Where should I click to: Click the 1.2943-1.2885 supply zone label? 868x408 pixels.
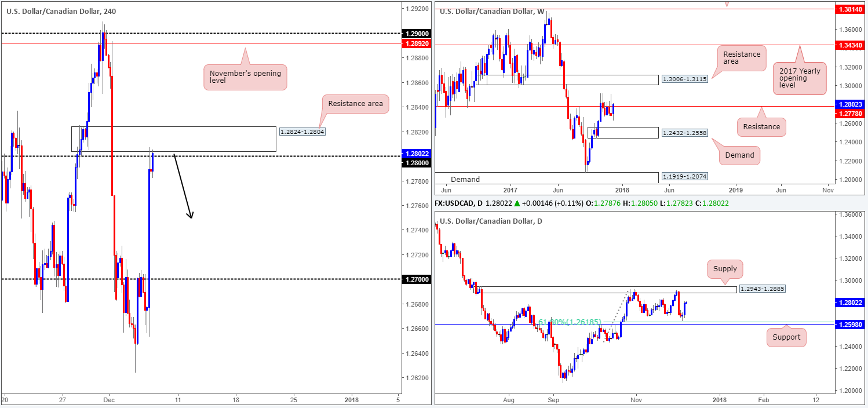tap(761, 289)
